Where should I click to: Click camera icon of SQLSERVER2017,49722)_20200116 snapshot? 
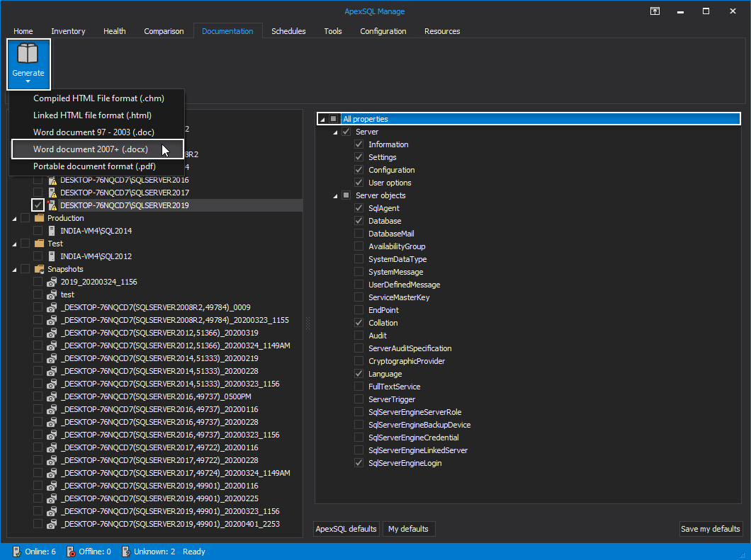[52, 447]
